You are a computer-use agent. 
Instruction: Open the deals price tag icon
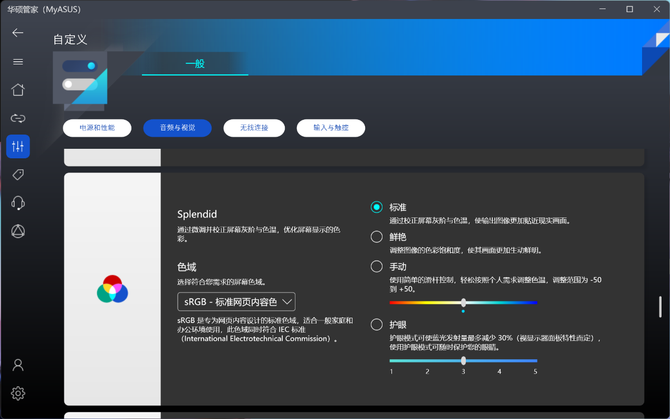tap(18, 175)
